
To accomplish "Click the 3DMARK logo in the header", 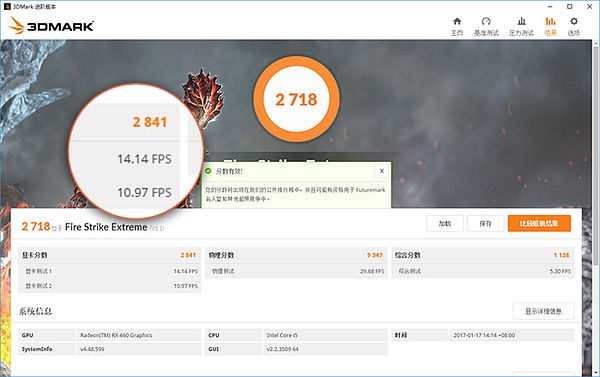I will [51, 26].
